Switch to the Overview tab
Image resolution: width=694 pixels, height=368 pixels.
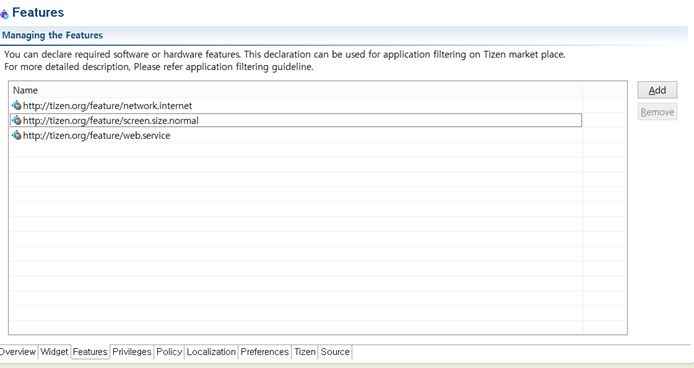point(18,352)
